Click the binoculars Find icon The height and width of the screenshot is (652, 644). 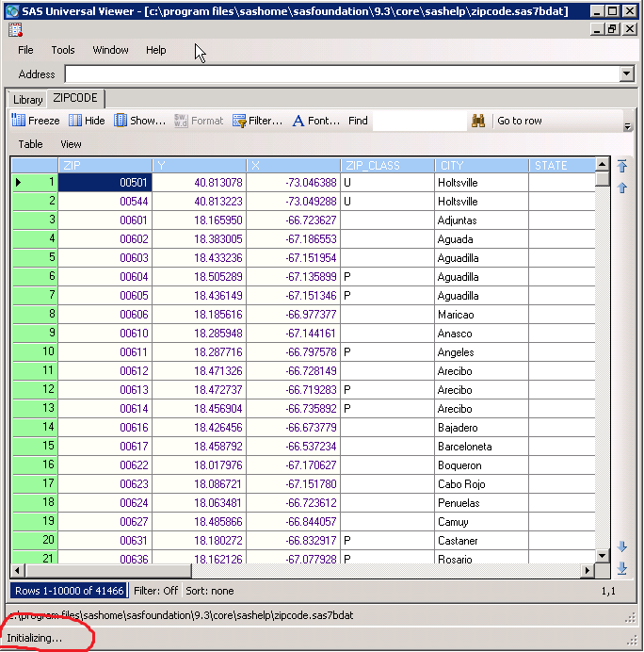click(478, 121)
